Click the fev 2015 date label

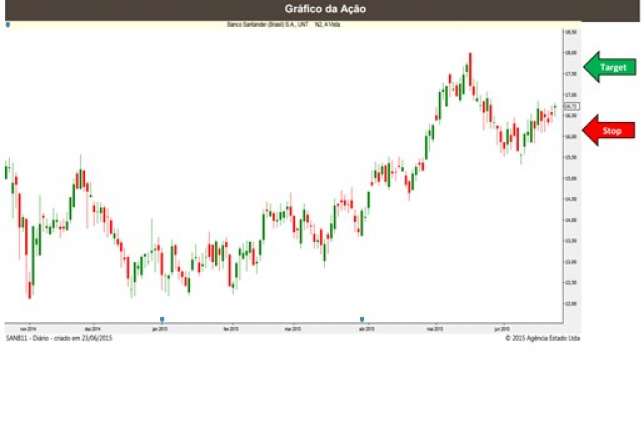point(230,327)
